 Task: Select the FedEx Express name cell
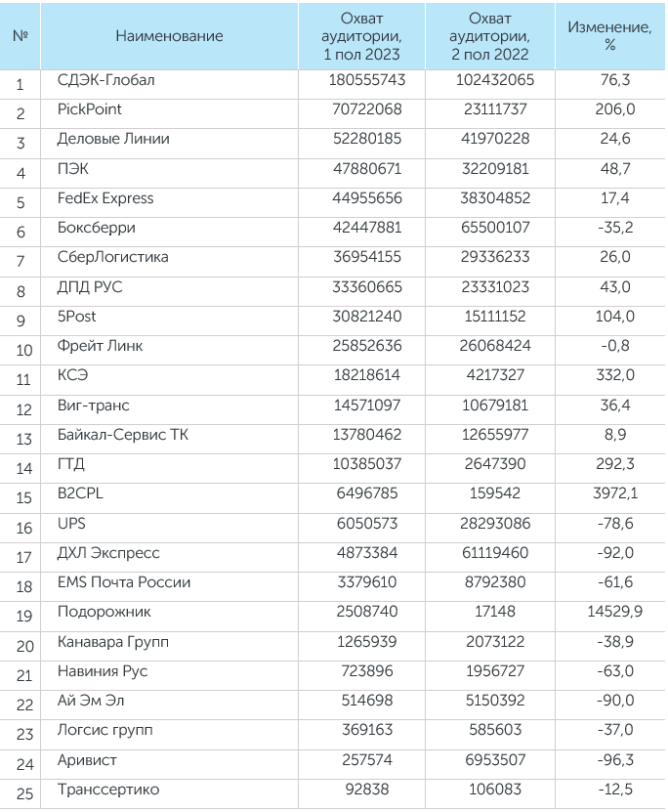105,198
